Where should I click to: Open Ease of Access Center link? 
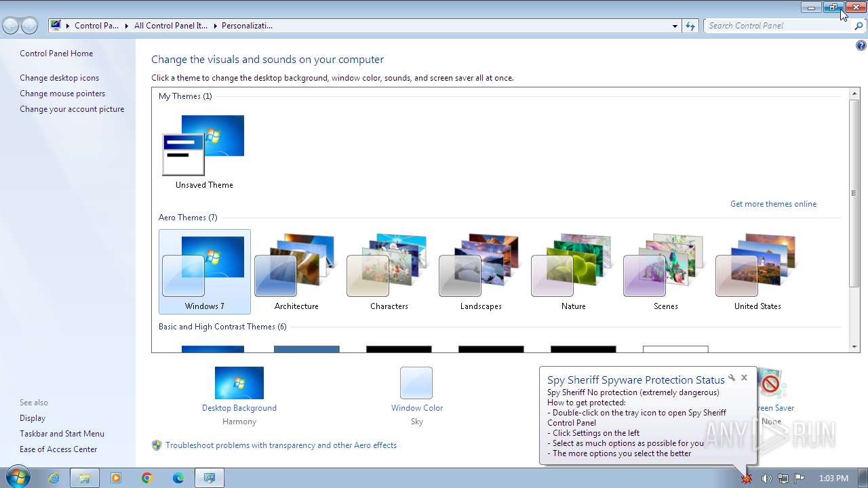tap(58, 449)
